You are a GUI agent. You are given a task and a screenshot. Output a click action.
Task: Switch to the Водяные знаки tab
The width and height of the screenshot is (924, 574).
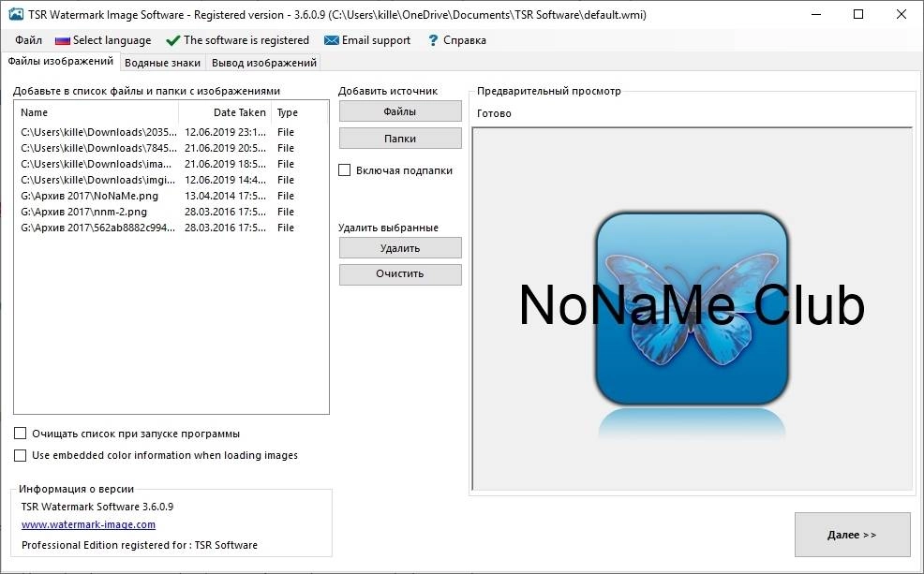(162, 63)
